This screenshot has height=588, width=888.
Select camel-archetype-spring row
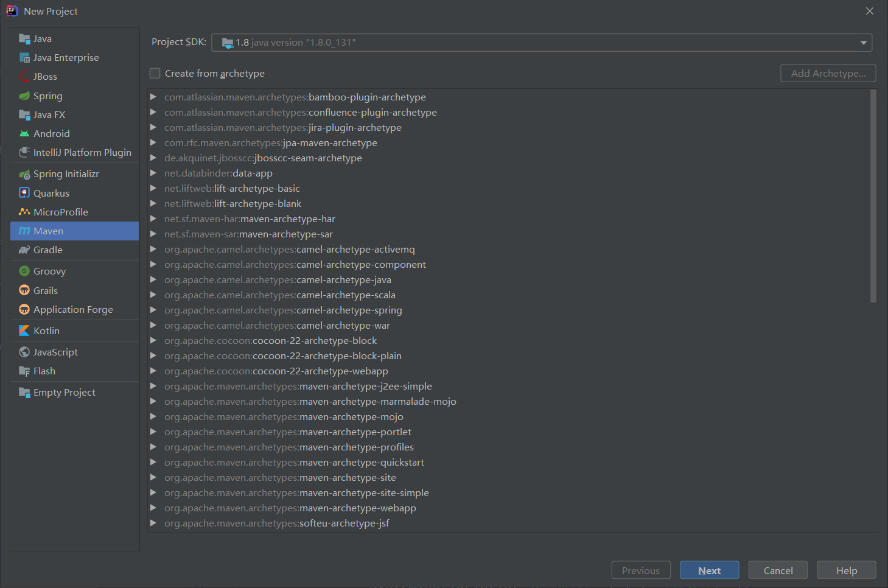tap(509, 310)
